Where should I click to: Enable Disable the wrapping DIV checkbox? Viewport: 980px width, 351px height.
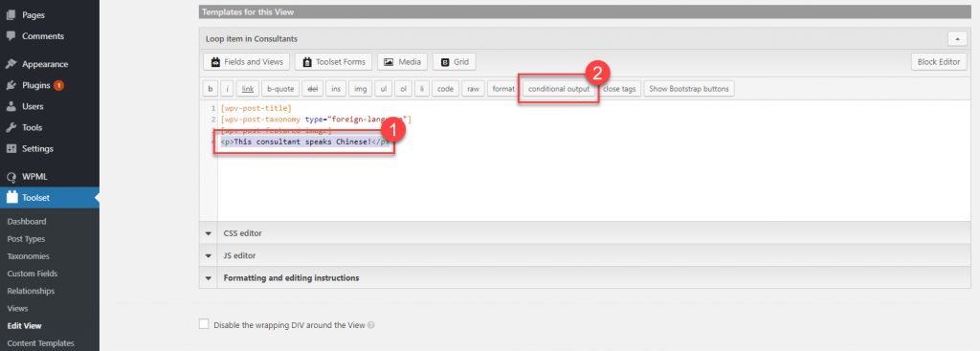tap(203, 324)
